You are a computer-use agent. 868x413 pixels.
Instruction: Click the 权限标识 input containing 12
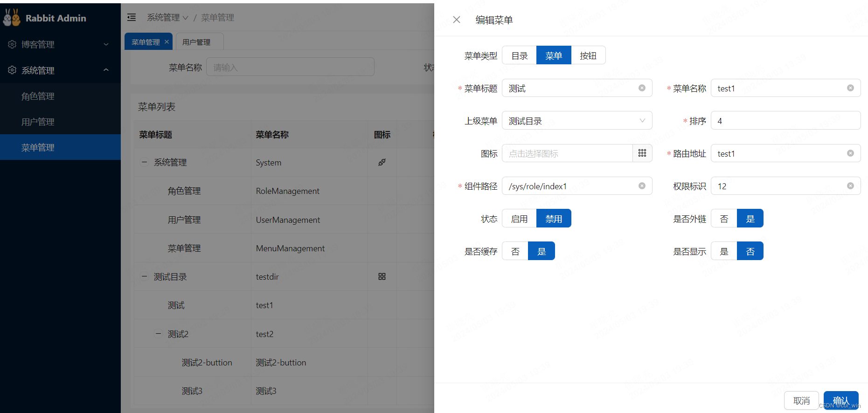785,186
